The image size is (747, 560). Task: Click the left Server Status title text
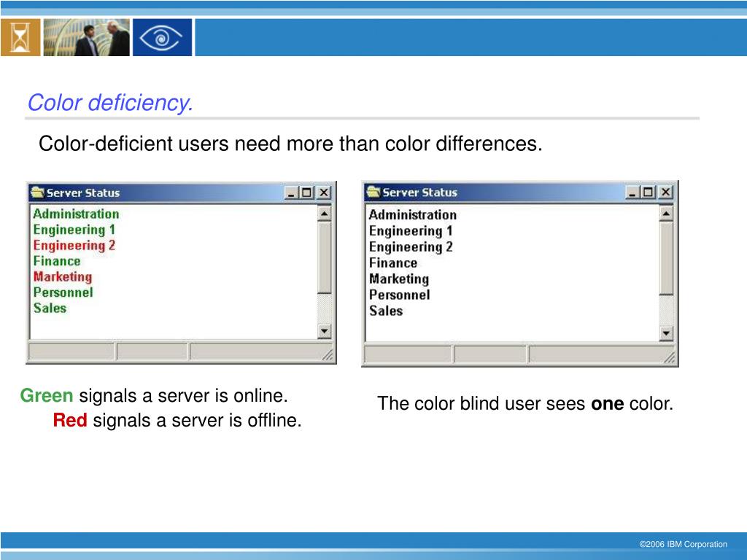pyautogui.click(x=83, y=192)
